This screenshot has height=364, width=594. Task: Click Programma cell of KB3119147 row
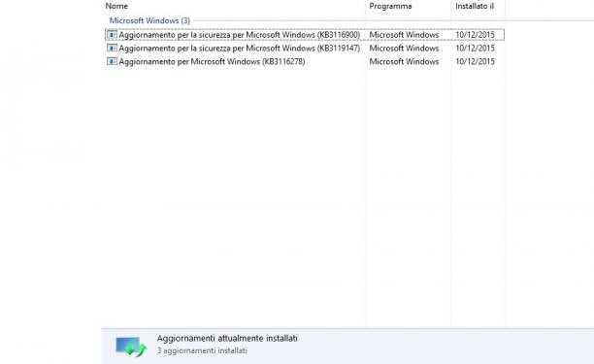click(x=404, y=49)
